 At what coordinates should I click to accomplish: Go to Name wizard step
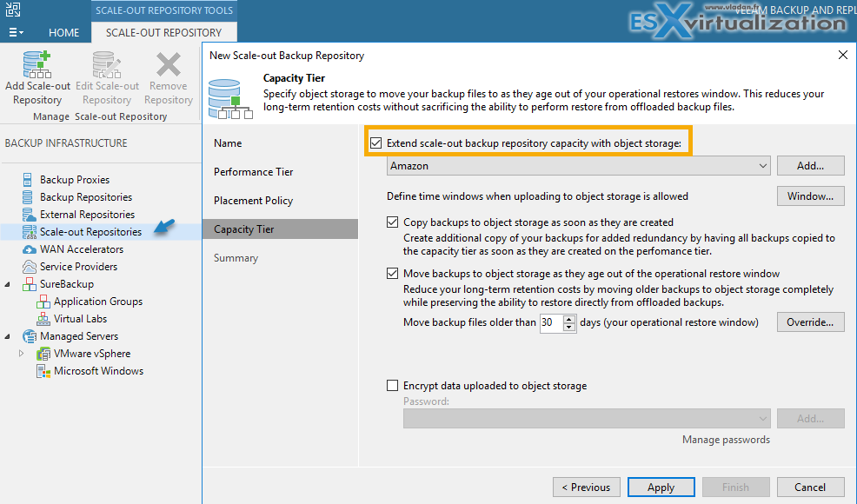pos(228,143)
